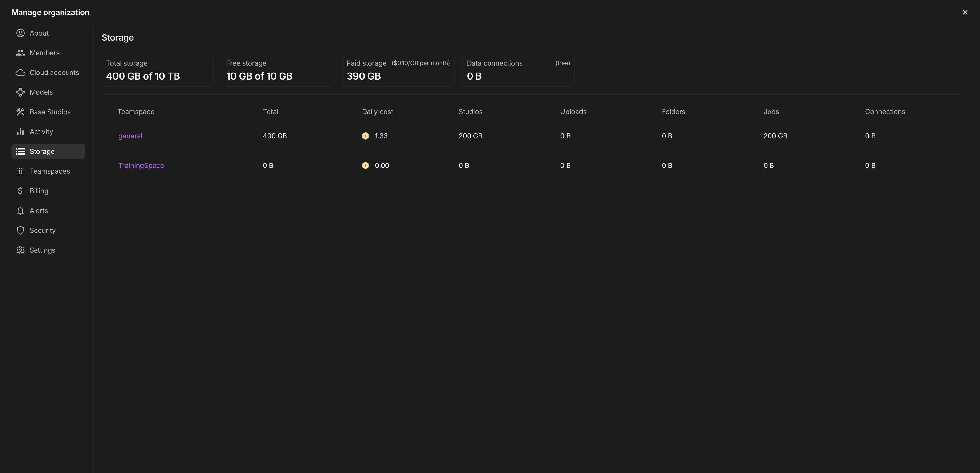Image resolution: width=980 pixels, height=473 pixels.
Task: Select Models in the sidebar
Action: click(x=48, y=92)
